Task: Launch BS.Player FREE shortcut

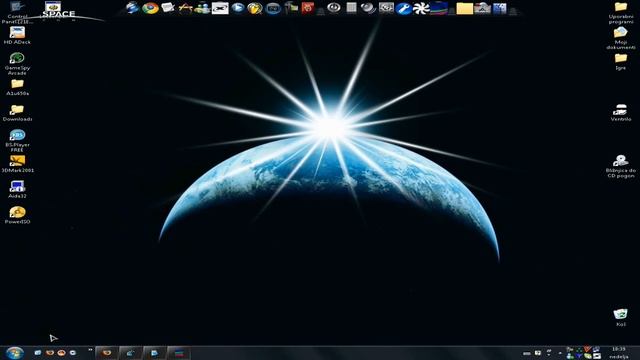Action: pos(17,140)
